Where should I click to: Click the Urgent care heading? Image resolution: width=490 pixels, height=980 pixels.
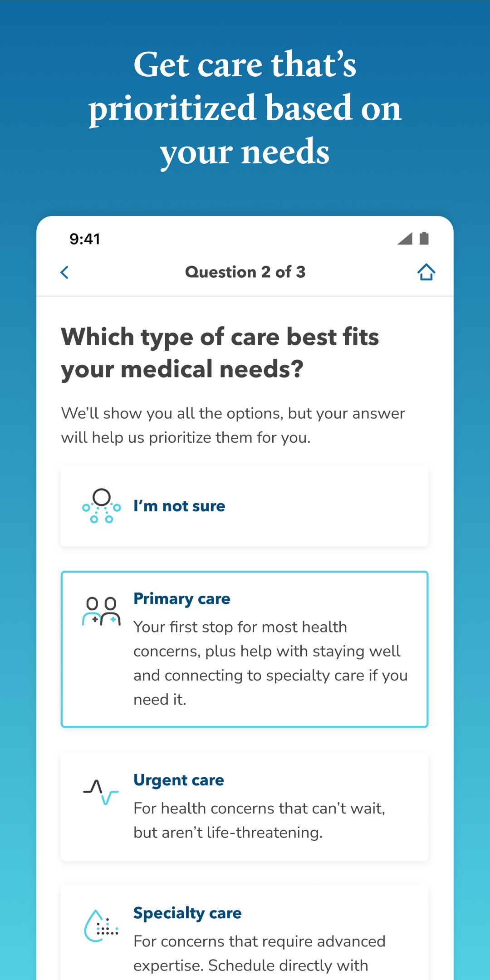179,780
